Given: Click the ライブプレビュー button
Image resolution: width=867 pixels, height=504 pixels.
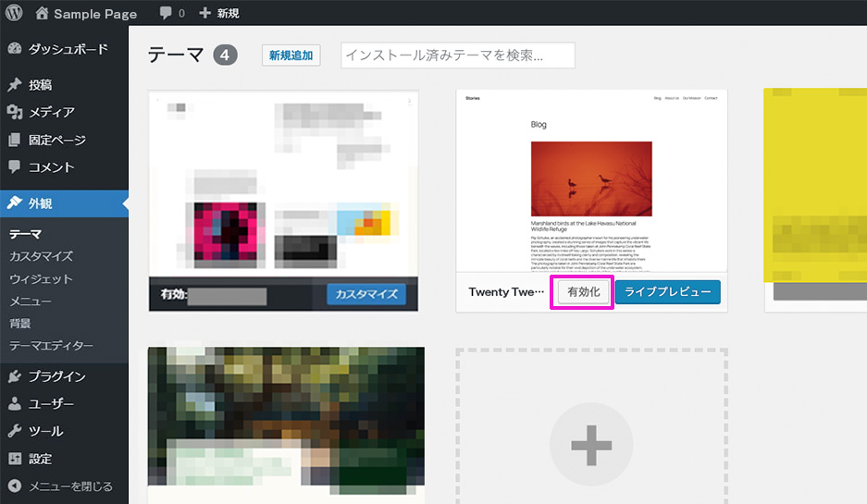Looking at the screenshot, I should pyautogui.click(x=667, y=292).
